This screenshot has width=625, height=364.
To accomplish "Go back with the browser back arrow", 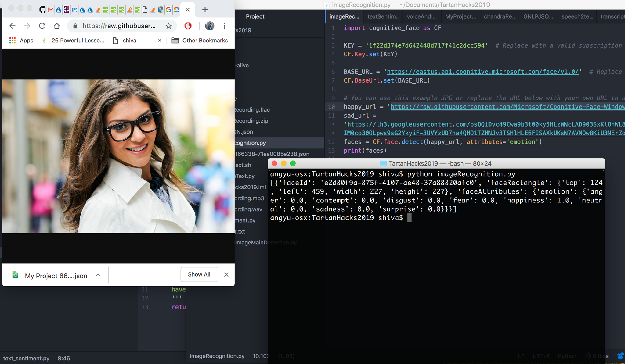I will point(13,26).
